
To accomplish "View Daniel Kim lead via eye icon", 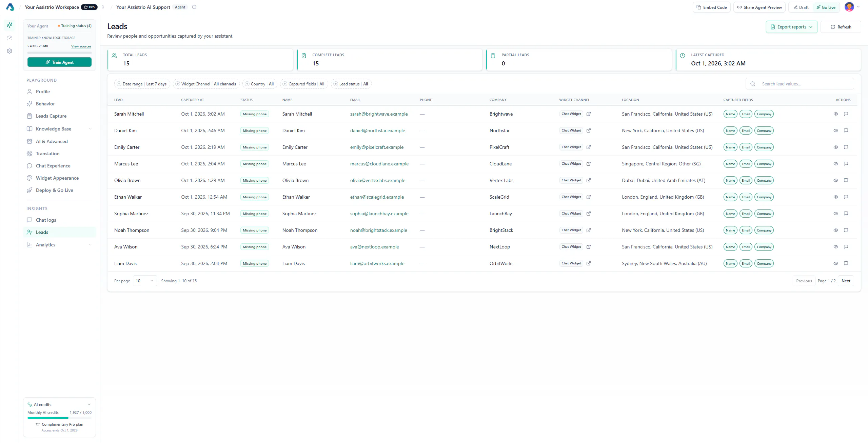I will pos(836,130).
